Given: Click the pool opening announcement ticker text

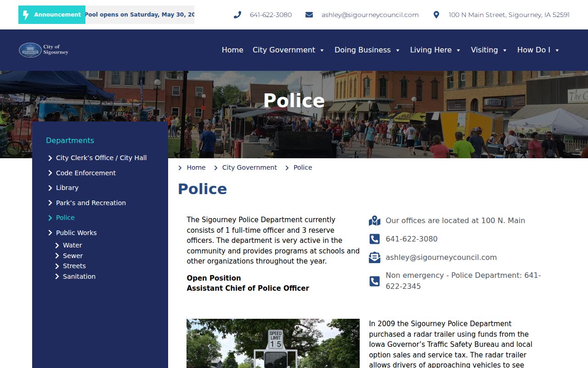Looking at the screenshot, I should tap(140, 15).
